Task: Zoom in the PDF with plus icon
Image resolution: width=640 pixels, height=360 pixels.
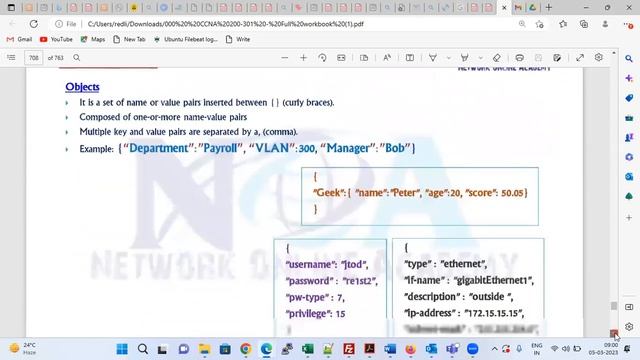Action: click(x=303, y=58)
